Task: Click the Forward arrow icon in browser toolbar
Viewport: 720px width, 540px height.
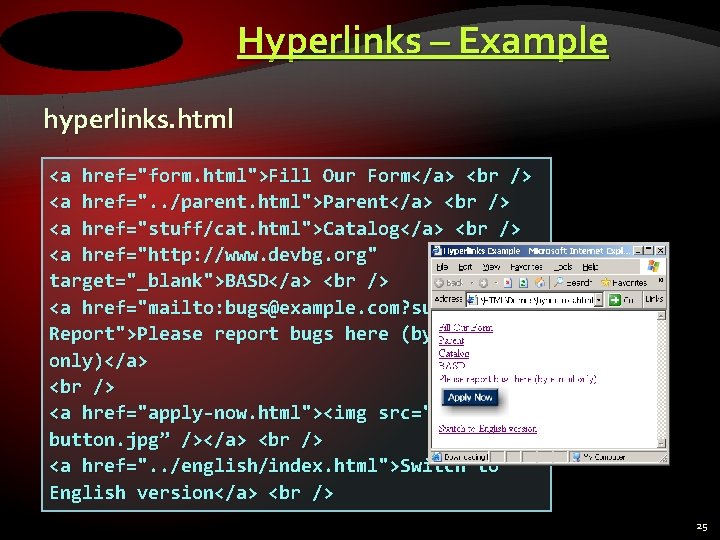Action: pyautogui.click(x=483, y=283)
